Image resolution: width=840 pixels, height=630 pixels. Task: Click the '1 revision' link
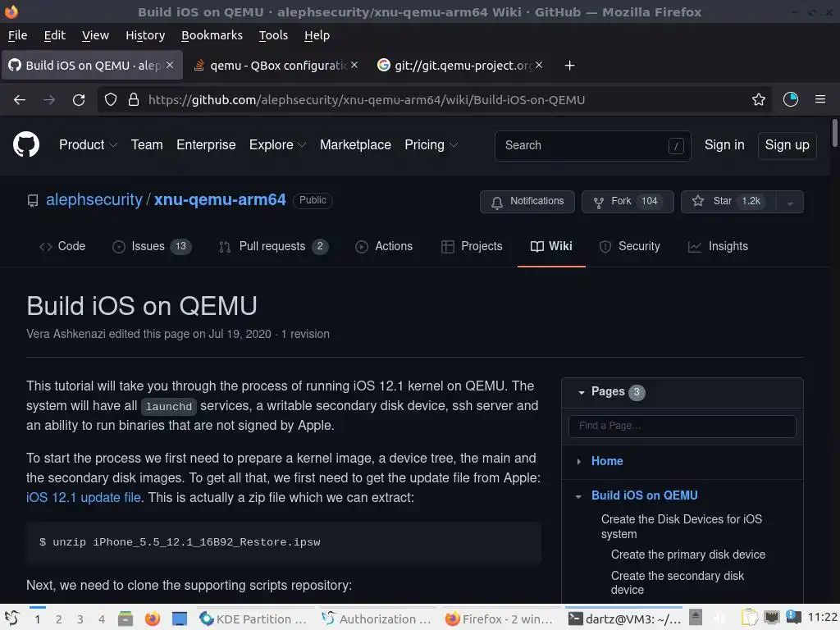[305, 335]
